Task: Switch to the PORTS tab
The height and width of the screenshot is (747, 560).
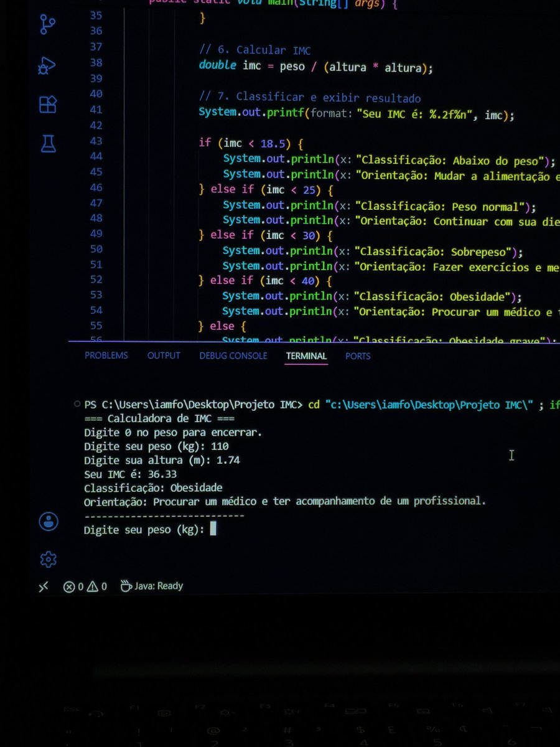Action: 358,356
